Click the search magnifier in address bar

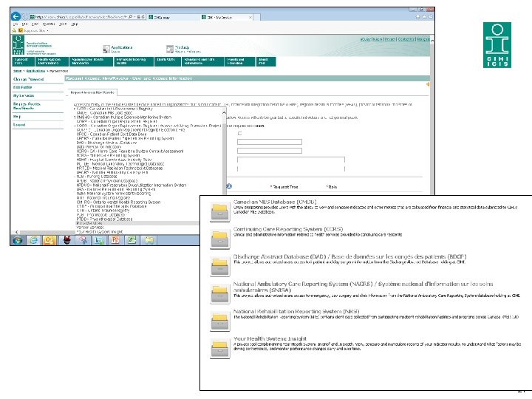click(x=131, y=16)
